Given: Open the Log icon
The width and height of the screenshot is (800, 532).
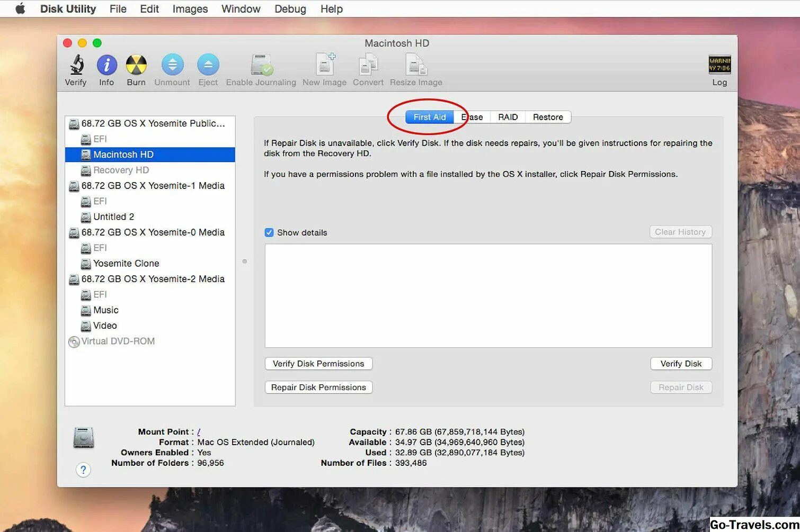Looking at the screenshot, I should (719, 65).
